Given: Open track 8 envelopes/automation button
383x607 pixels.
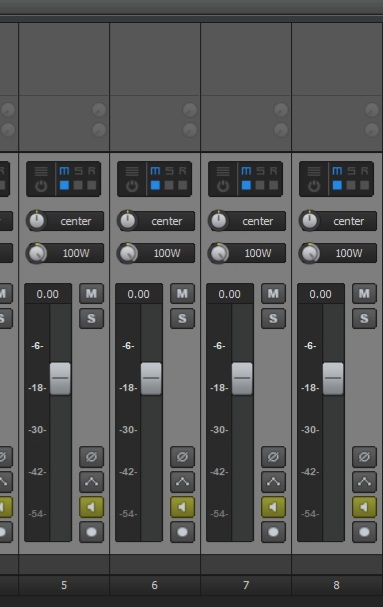Looking at the screenshot, I should (364, 482).
